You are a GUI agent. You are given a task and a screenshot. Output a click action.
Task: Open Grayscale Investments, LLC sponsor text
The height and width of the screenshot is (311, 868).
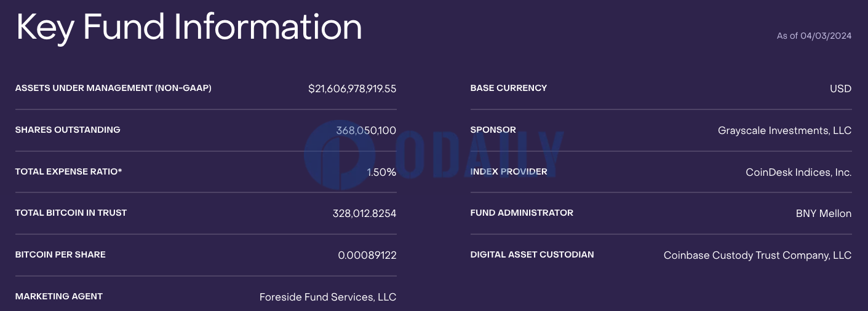click(785, 130)
